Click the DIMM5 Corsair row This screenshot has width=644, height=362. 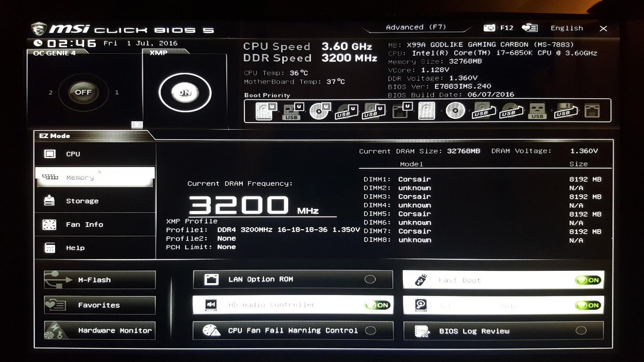482,214
